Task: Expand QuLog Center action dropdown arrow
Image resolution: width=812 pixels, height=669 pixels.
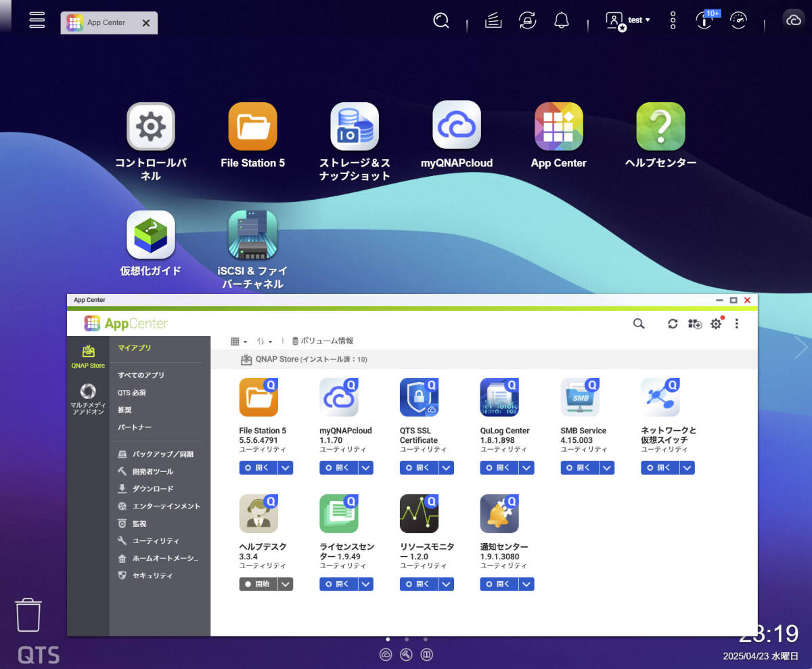Action: pyautogui.click(x=527, y=467)
